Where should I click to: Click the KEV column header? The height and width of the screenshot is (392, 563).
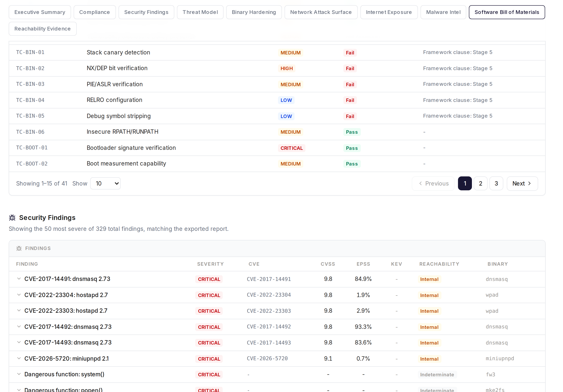(397, 264)
